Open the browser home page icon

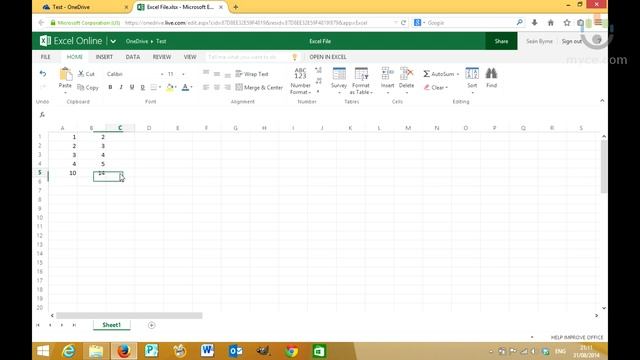[x=551, y=23]
